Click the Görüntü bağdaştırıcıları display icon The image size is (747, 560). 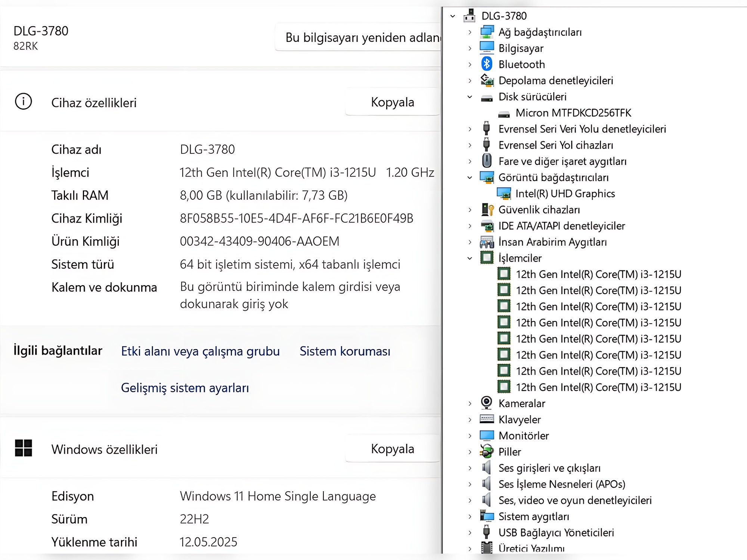point(487,177)
